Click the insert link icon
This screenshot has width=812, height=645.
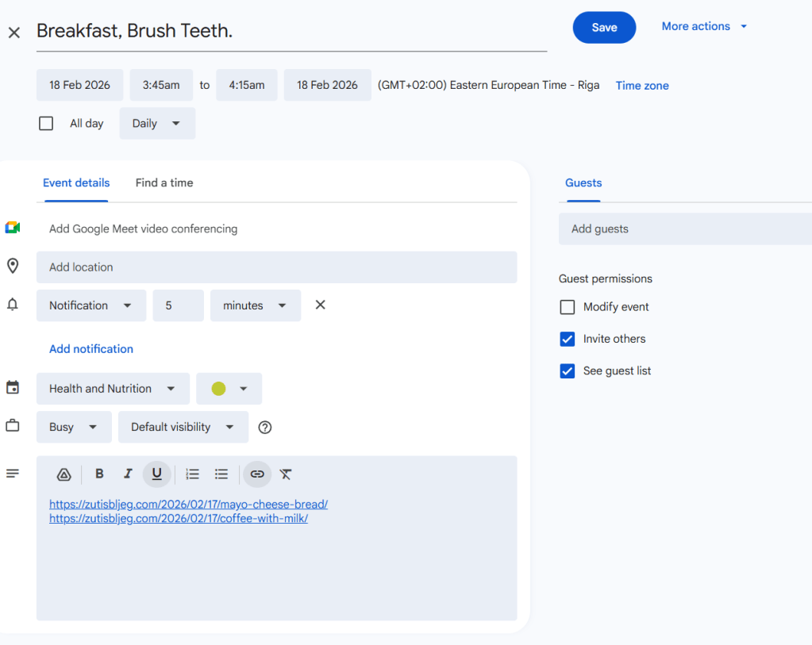(x=257, y=474)
